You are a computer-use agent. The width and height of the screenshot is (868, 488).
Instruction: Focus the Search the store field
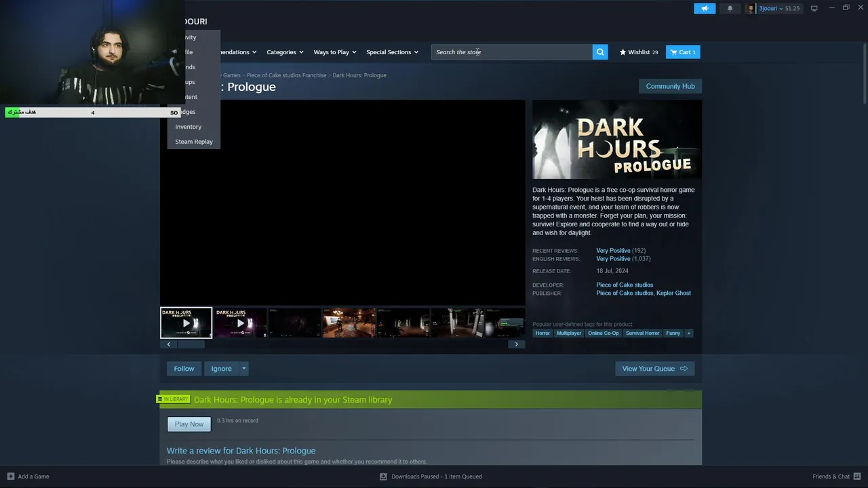[512, 52]
